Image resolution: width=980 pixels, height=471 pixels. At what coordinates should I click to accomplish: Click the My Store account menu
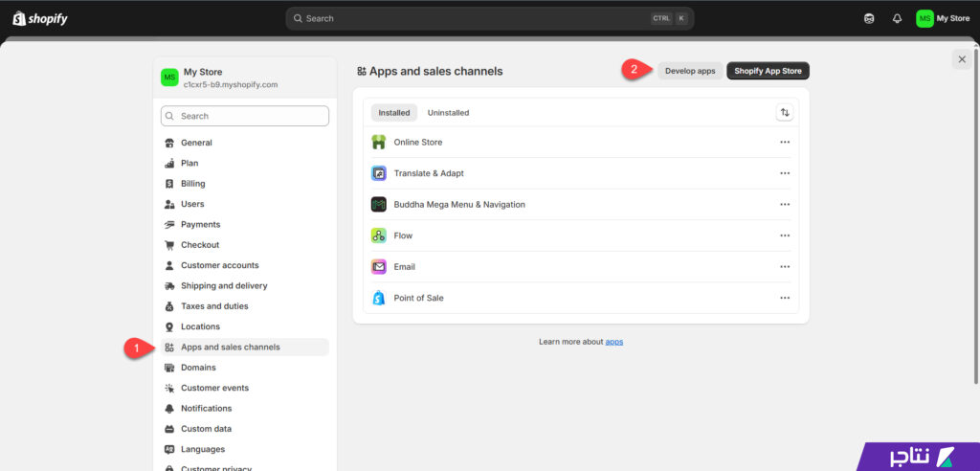tap(943, 19)
